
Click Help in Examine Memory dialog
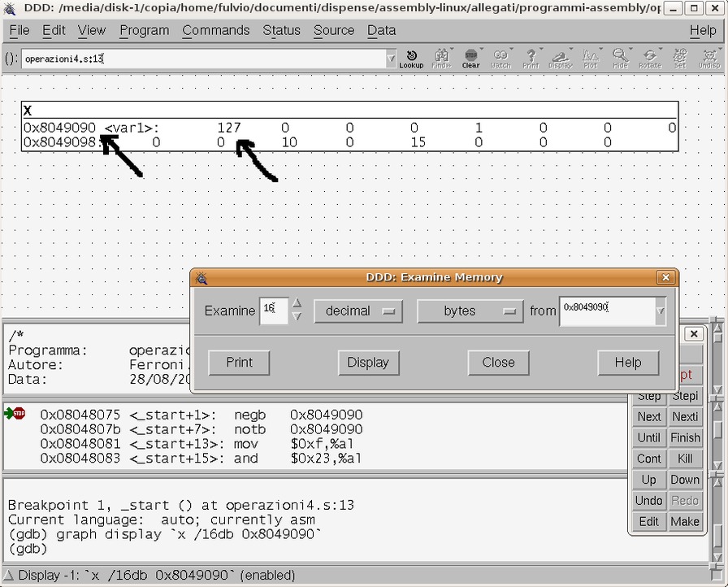tap(628, 363)
